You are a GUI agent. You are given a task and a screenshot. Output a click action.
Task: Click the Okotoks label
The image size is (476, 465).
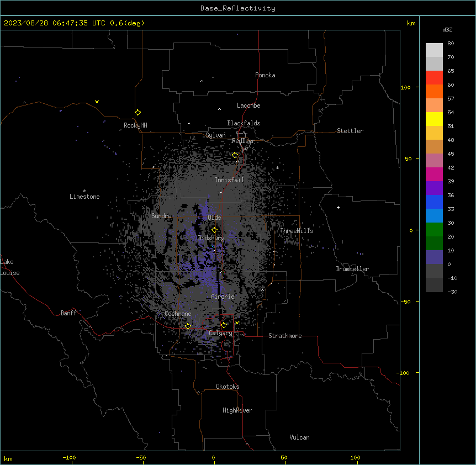[228, 387]
